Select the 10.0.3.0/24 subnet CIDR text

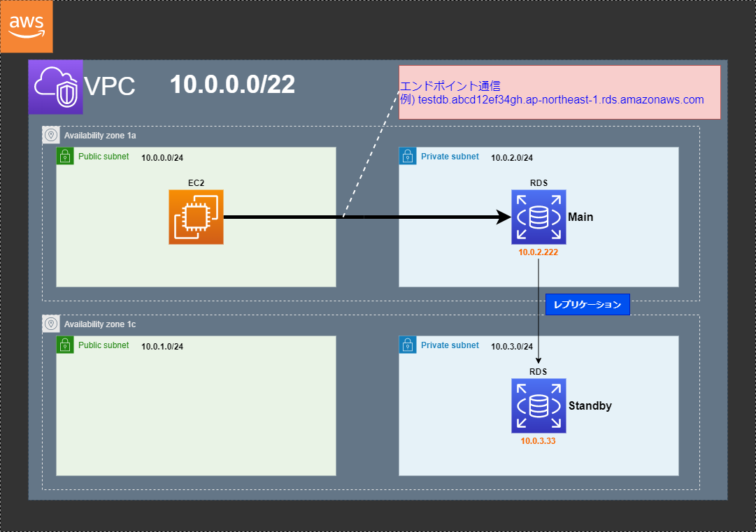point(512,347)
